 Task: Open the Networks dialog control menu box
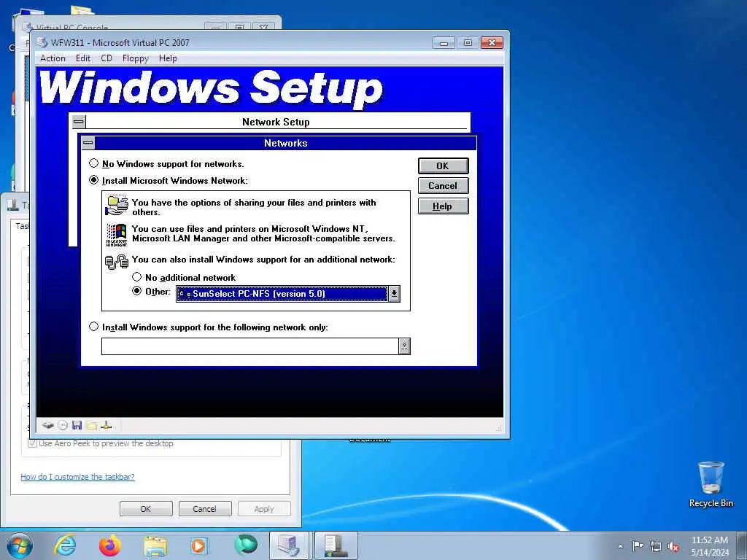click(88, 143)
